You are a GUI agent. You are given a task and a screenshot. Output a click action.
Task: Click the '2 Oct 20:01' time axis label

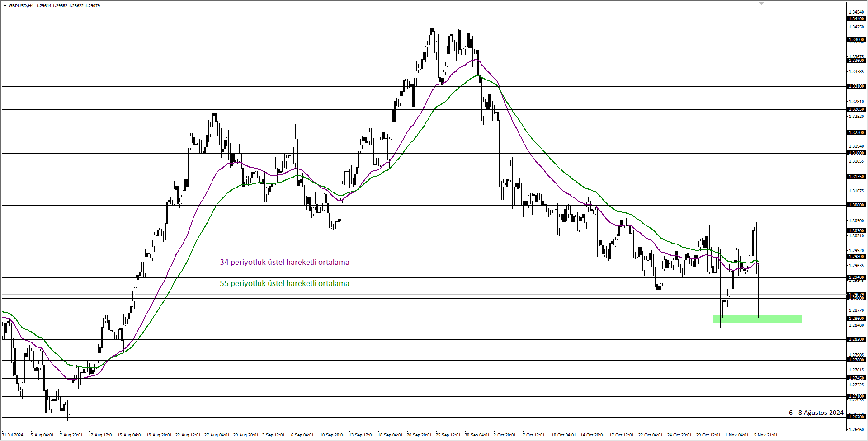pos(505,435)
